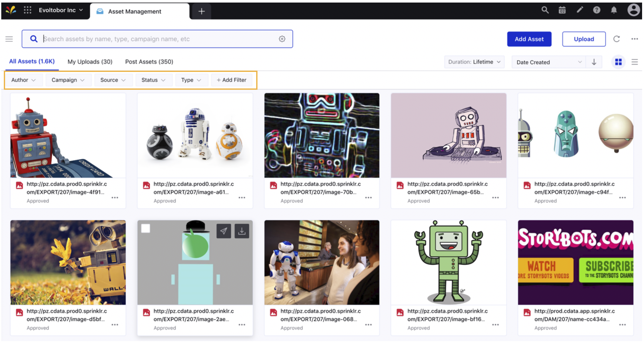Screen dimensions: 644x343
Task: Open the app launcher grid icon
Action: tap(28, 10)
